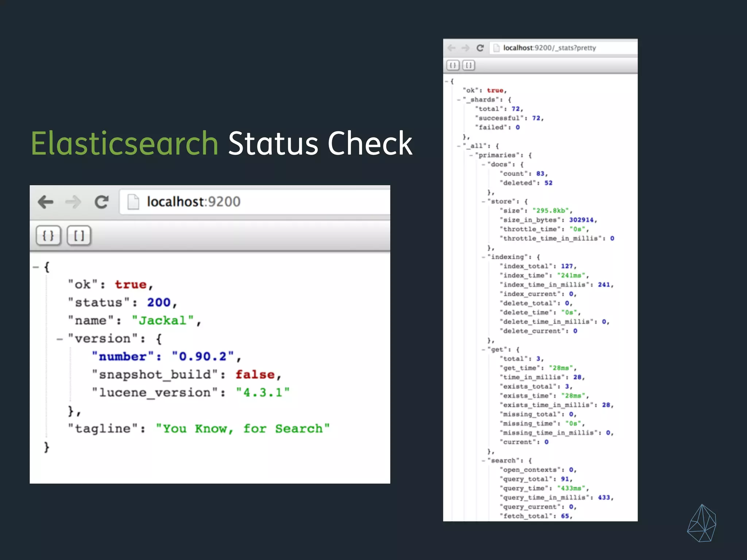Click the crystal logo in slide corner
This screenshot has width=747, height=560.
[x=701, y=523]
